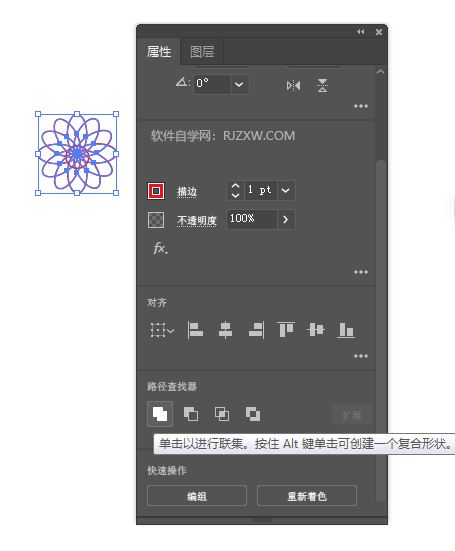This screenshot has width=455, height=551.
Task: Close the properties panel
Action: click(x=379, y=32)
